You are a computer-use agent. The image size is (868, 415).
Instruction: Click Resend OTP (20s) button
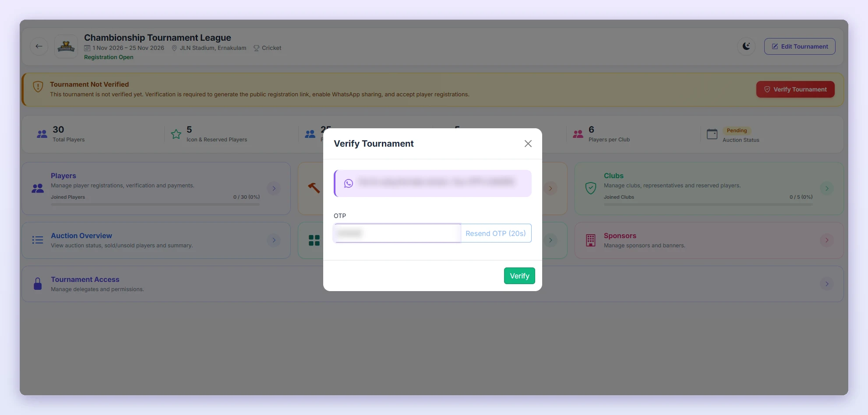(496, 233)
